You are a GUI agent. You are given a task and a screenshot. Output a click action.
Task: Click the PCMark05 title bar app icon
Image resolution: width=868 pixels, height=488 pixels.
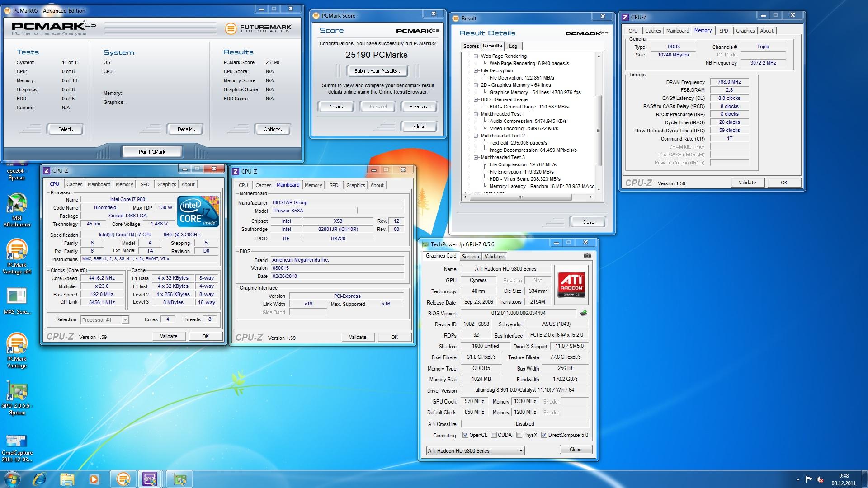(x=8, y=10)
